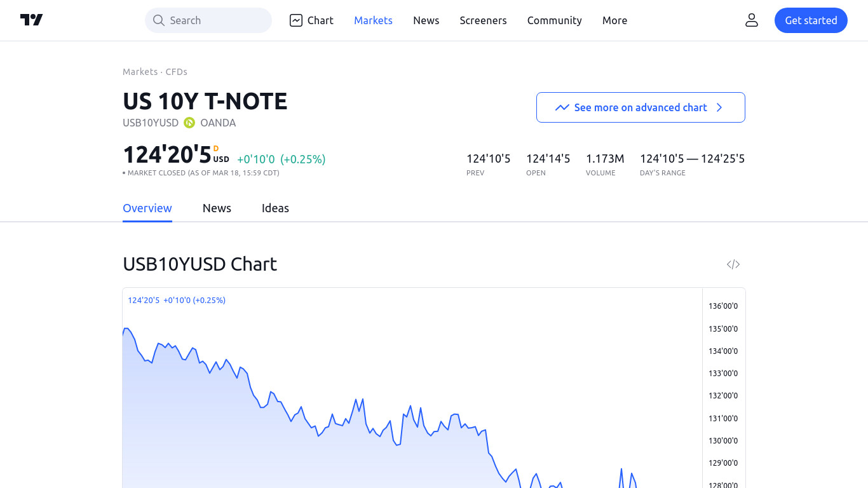Screen dimensions: 868x488
Task: Select the Overview tab
Action: coord(147,208)
